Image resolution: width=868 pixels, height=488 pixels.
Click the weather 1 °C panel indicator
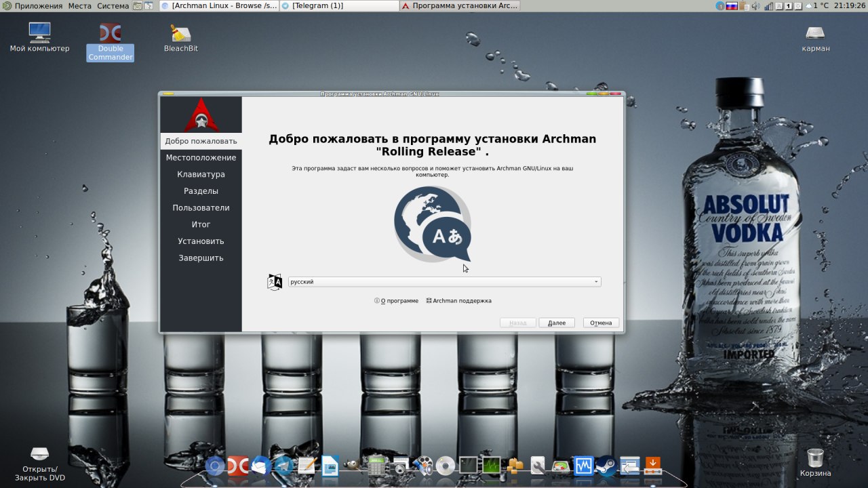coord(816,5)
